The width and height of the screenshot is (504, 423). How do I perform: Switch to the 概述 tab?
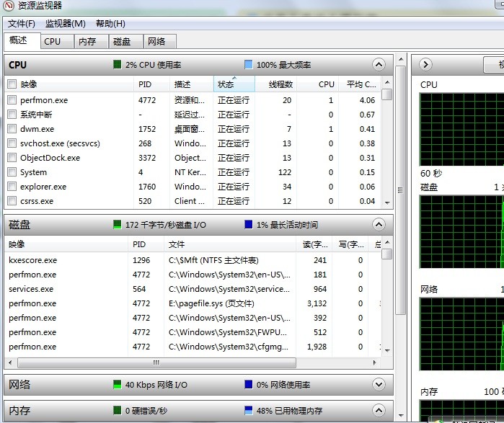pyautogui.click(x=22, y=40)
